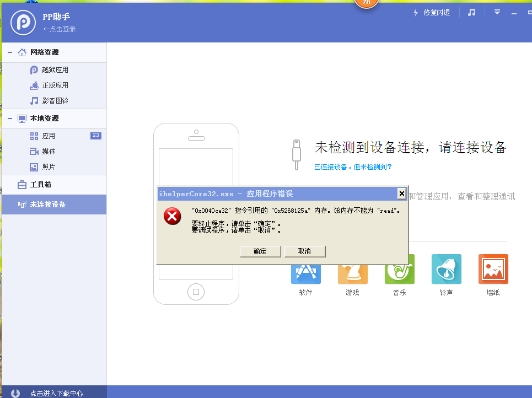Open 影音图铃 in sidebar
The width and height of the screenshot is (532, 398).
coord(54,101)
